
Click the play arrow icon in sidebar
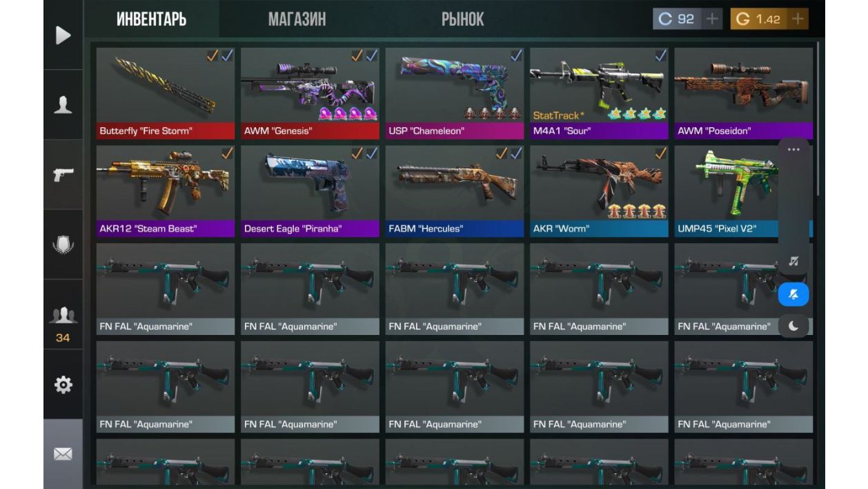[63, 35]
